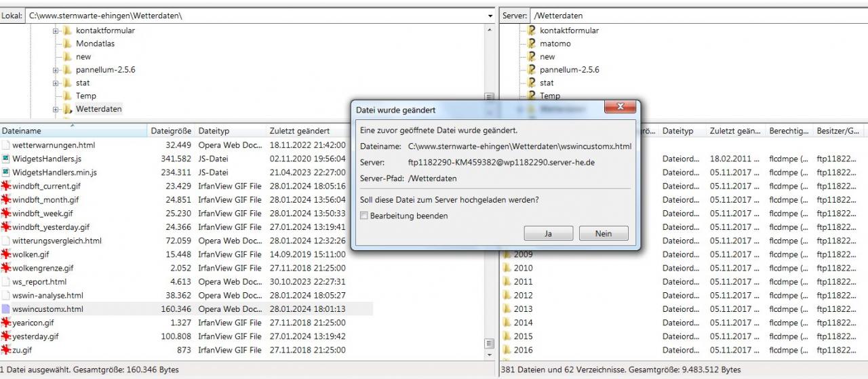Click the wswincustomx.html file icon
Viewport: 868px width, 379px height.
(x=6, y=309)
